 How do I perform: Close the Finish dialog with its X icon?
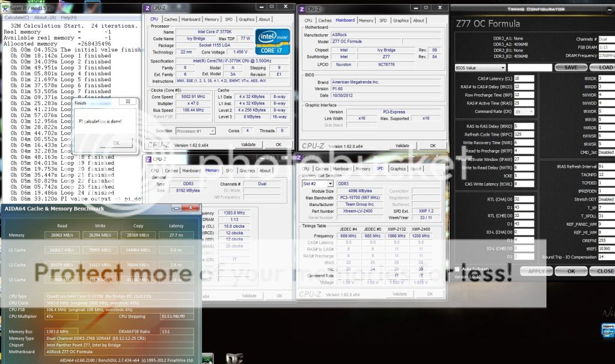point(128,102)
